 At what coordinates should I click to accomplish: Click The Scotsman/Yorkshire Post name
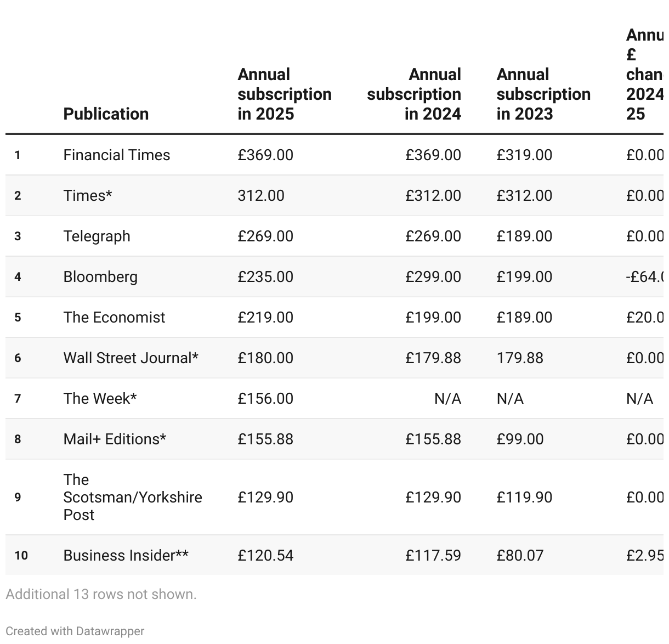[x=133, y=497]
